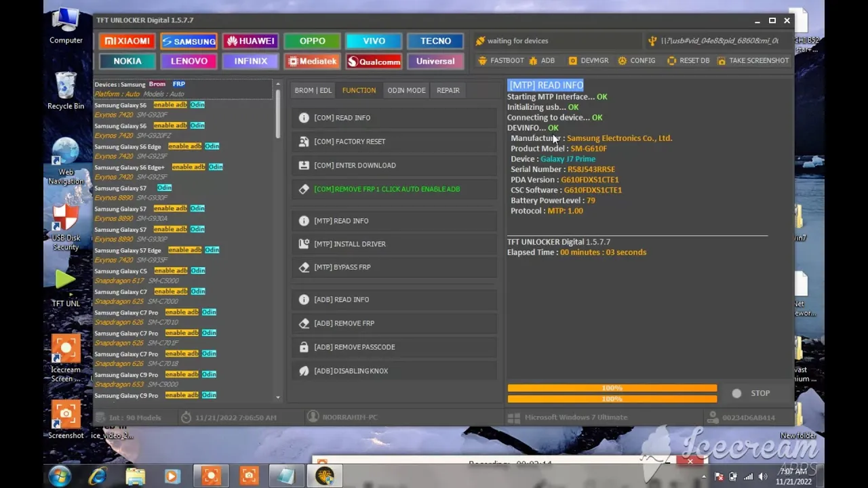Viewport: 868px width, 488px height.
Task: Open the USB port path dropdown
Action: pos(719,41)
